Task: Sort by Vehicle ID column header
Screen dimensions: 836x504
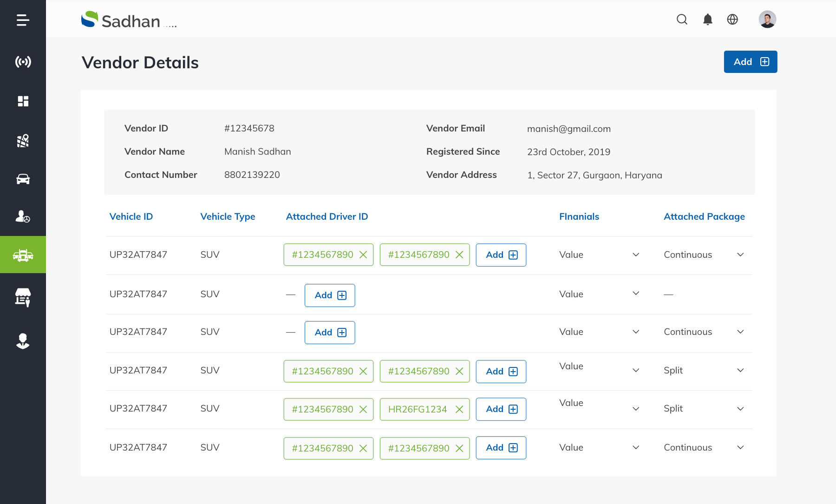Action: click(131, 216)
